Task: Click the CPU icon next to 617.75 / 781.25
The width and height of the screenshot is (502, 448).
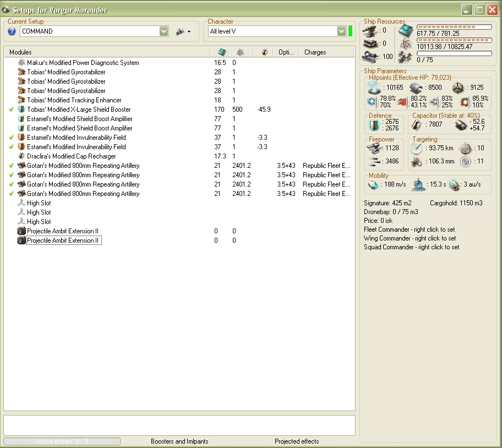Action: pyautogui.click(x=406, y=31)
